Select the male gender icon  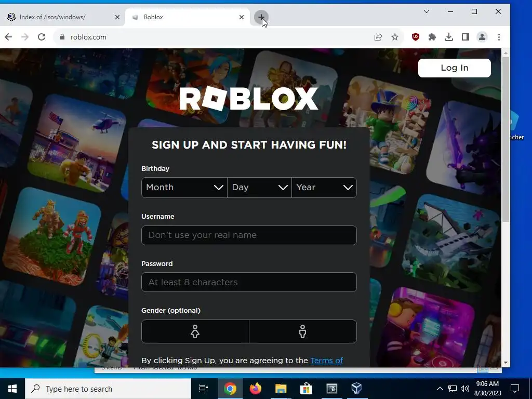[303, 331]
